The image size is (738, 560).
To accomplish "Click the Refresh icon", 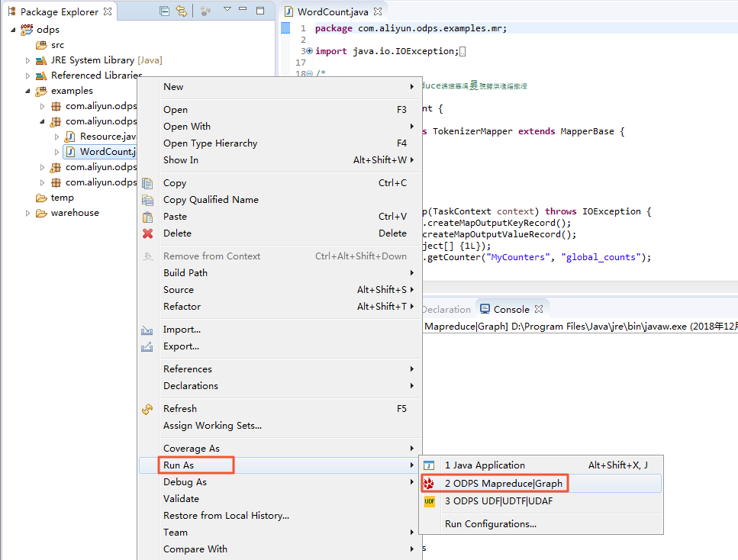I will pyautogui.click(x=147, y=409).
